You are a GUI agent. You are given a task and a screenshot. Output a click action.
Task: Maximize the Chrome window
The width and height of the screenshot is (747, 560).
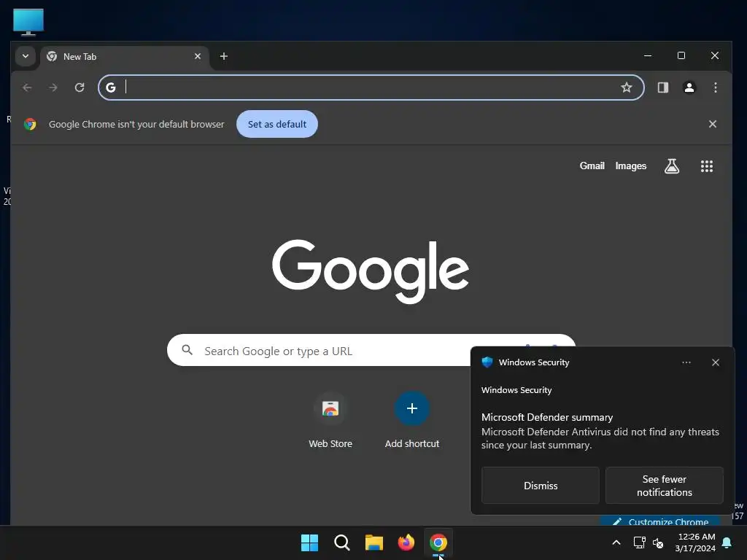tap(681, 55)
